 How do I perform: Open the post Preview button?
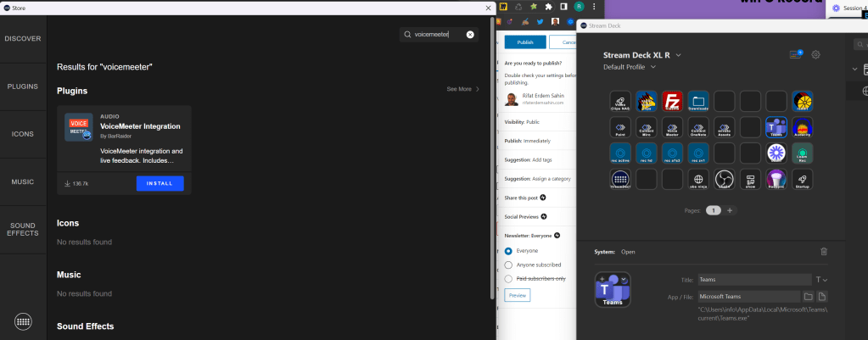517,295
